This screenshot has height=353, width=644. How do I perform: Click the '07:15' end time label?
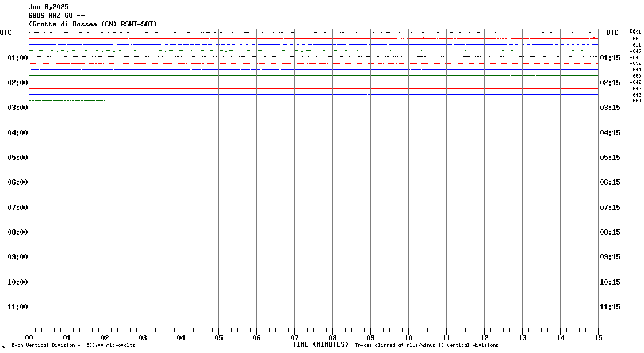(x=610, y=208)
